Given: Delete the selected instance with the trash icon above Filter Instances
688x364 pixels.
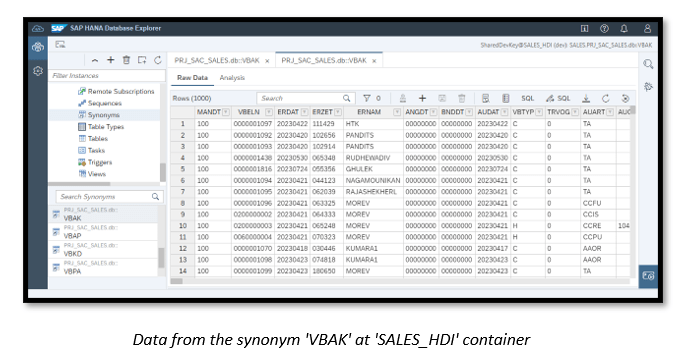Looking at the screenshot, I should click(126, 60).
